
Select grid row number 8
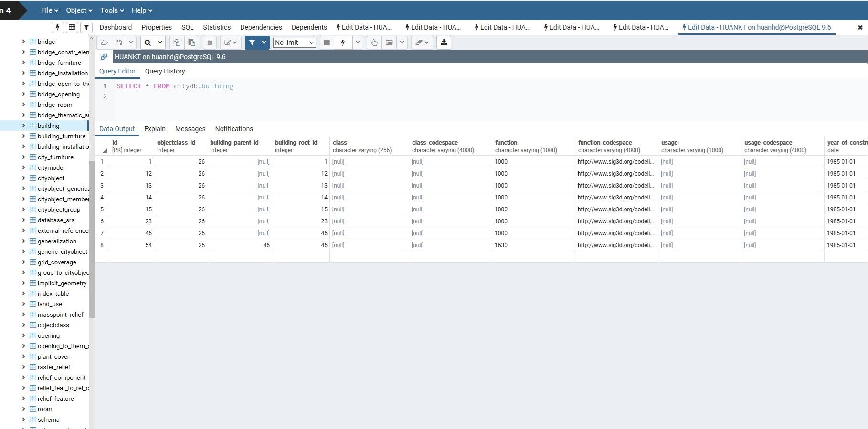102,245
